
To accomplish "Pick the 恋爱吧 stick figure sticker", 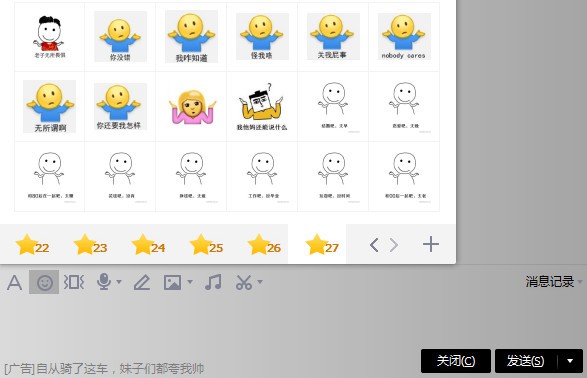I will [x=404, y=107].
